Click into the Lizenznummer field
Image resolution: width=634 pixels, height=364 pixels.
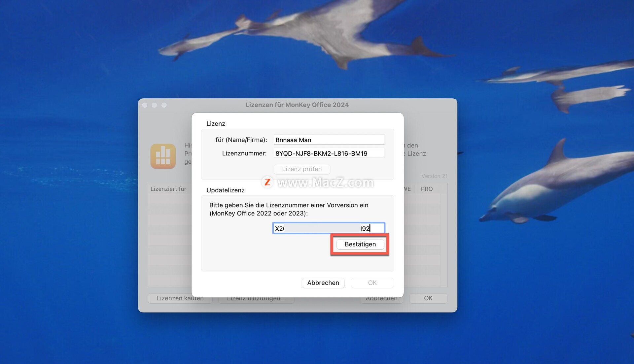tap(329, 153)
